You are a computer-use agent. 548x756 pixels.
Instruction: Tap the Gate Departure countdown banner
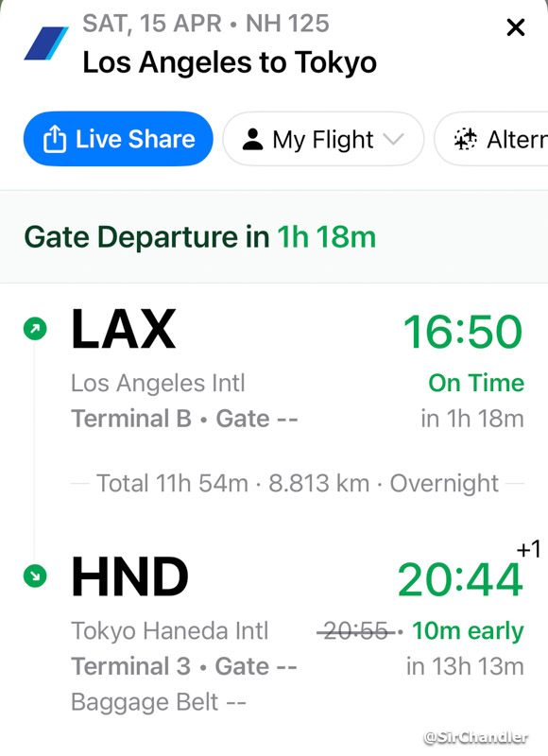pyautogui.click(x=274, y=237)
